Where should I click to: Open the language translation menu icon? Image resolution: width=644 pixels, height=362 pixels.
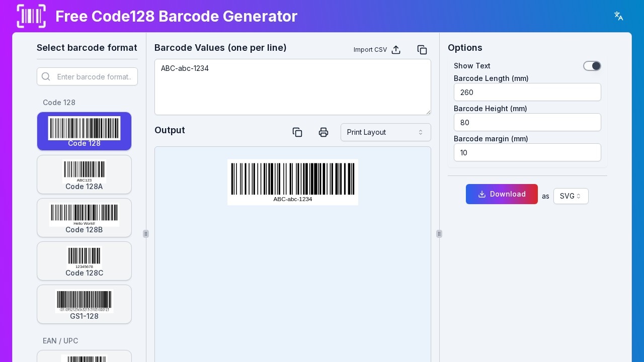coord(619,16)
